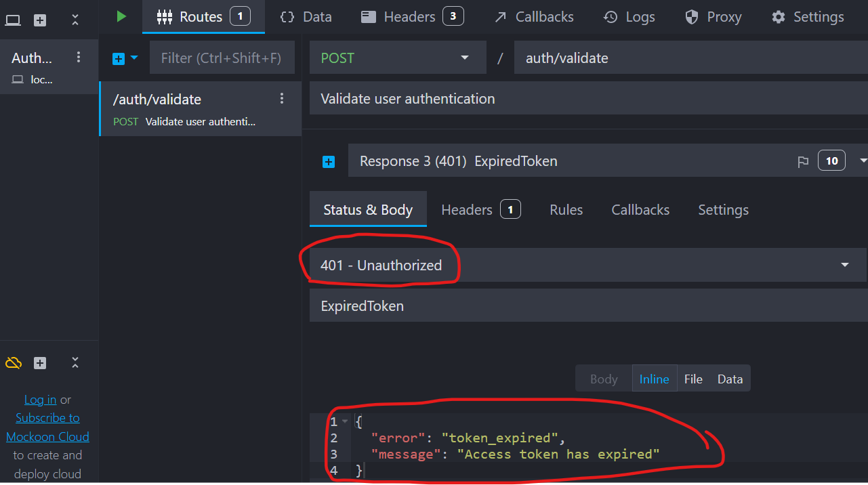Select the /auth/validate route in the list
The width and height of the screenshot is (868, 485).
tap(201, 109)
